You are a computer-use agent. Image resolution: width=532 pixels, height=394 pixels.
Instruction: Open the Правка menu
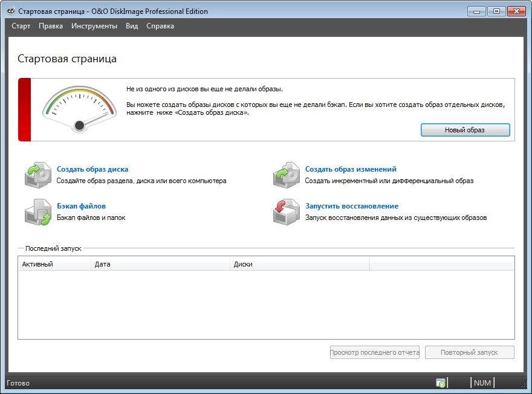[51, 26]
